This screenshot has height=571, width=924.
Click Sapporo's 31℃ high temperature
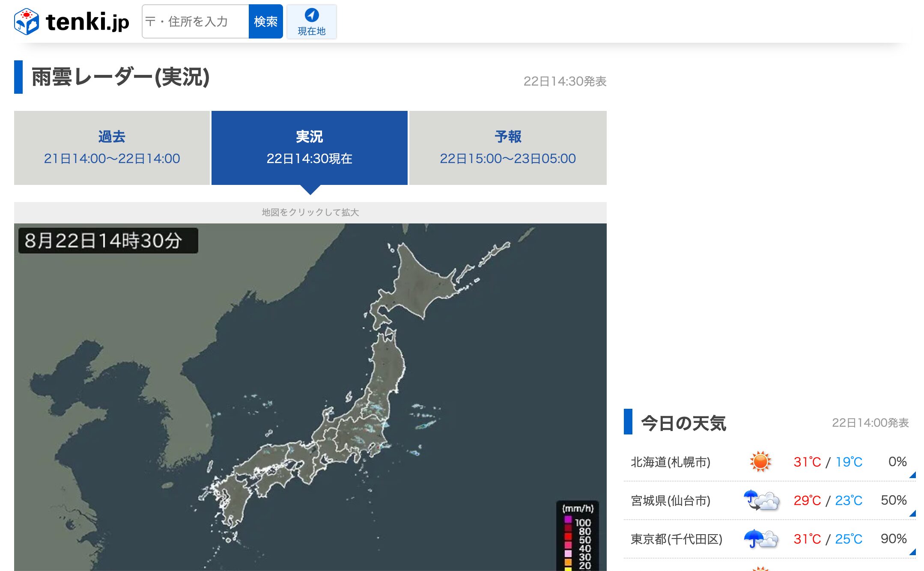(807, 462)
